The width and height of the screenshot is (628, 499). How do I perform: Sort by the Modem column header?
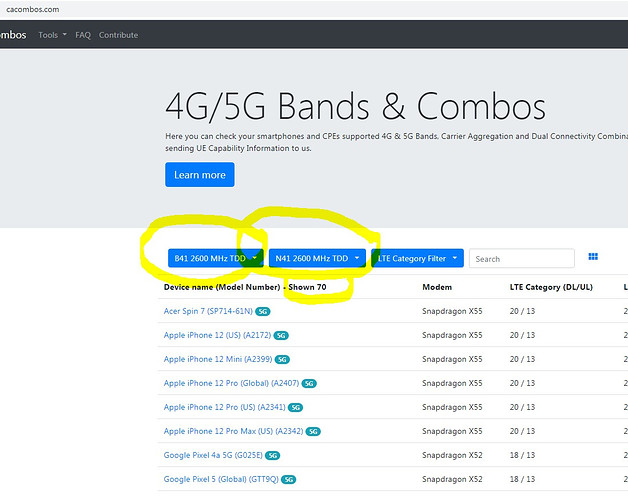coord(439,286)
